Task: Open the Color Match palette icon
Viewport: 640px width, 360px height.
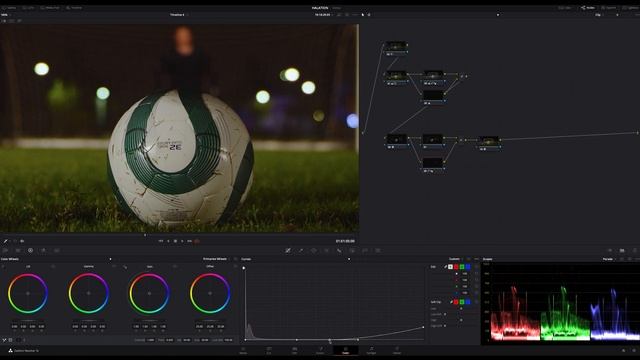Action: (x=18, y=250)
